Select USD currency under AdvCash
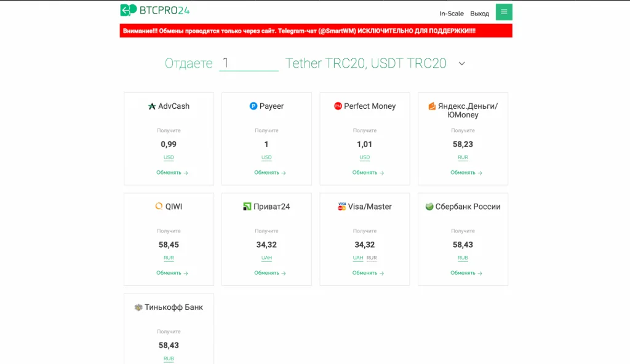Image resolution: width=630 pixels, height=364 pixels. tap(169, 157)
